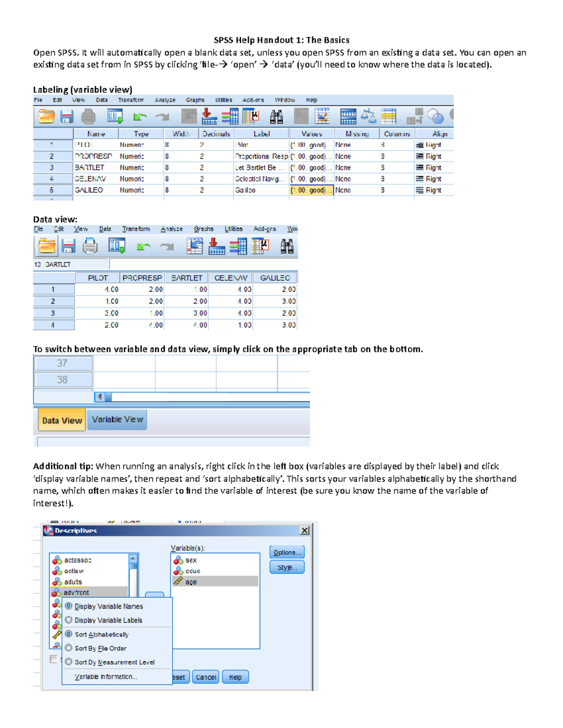The image size is (563, 728).
Task: Click the Use Variable Sets circles icon
Action: (x=435, y=117)
